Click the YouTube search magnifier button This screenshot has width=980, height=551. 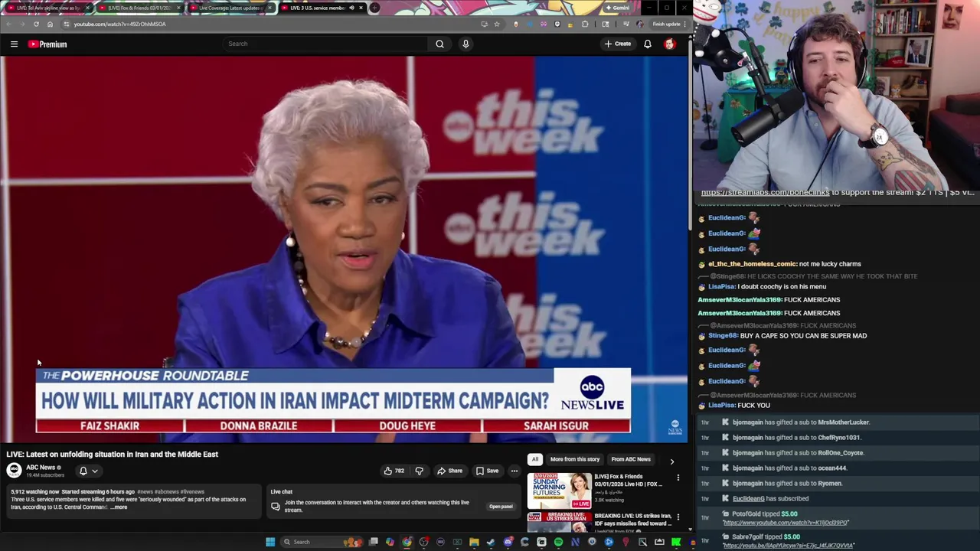click(x=439, y=44)
